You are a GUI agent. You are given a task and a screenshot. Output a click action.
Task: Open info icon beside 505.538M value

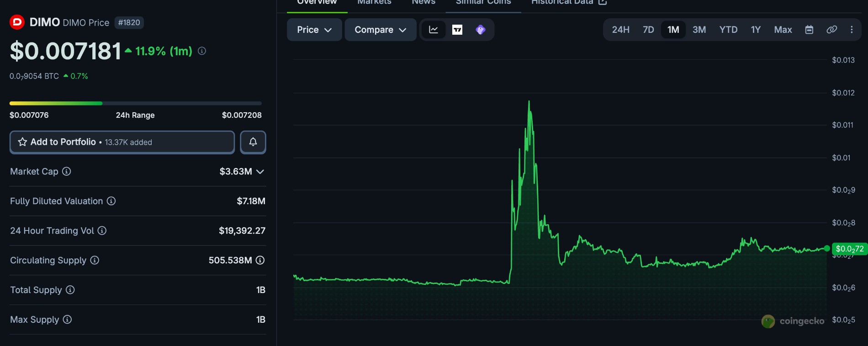point(260,260)
